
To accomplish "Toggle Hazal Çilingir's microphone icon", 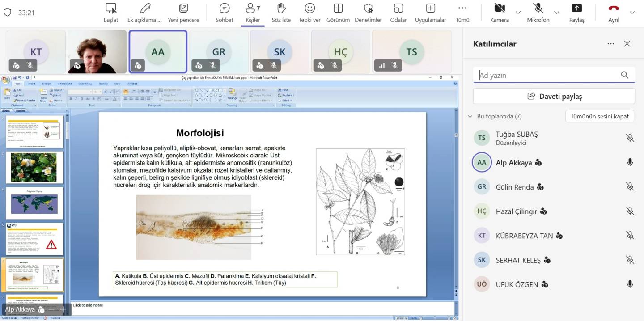I will coord(630,211).
